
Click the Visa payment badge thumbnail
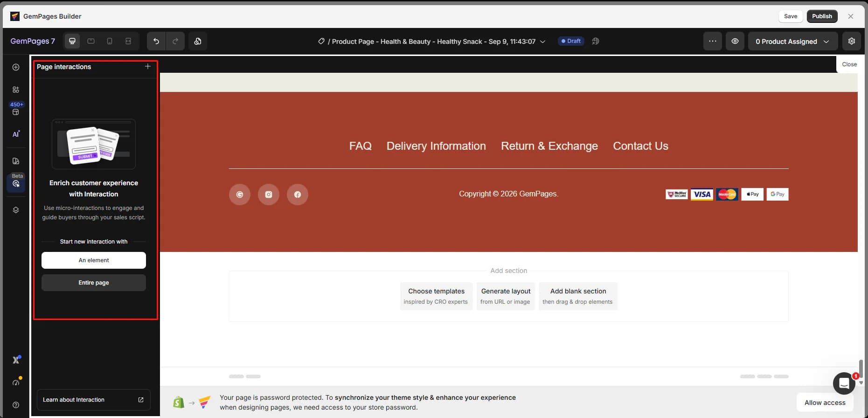pyautogui.click(x=702, y=195)
